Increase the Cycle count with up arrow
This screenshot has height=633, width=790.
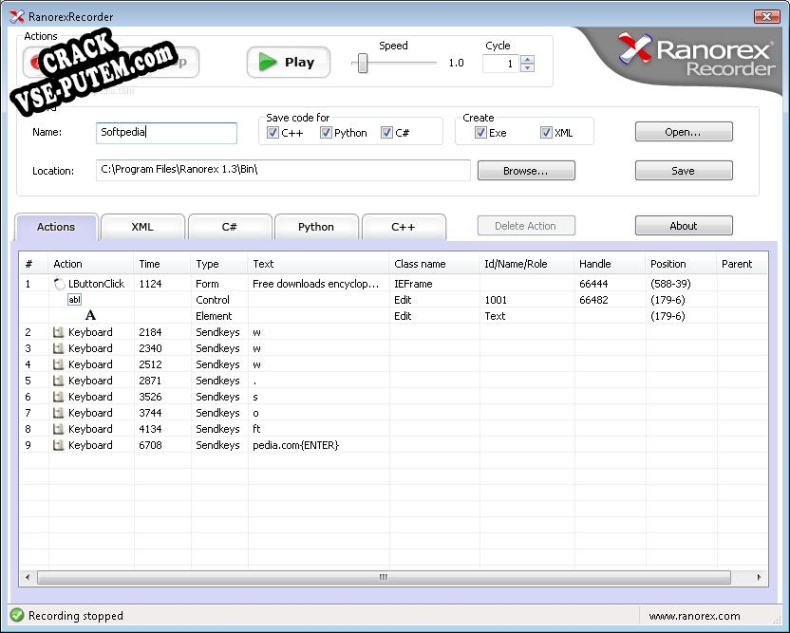pyautogui.click(x=528, y=59)
